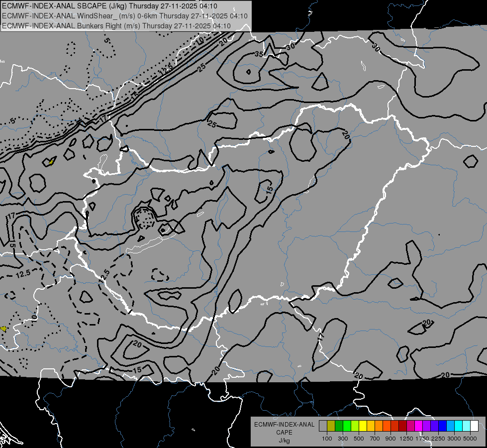Pick the olive legend swatch after 100
Screen dimensions: 487x448
[x=331, y=426]
